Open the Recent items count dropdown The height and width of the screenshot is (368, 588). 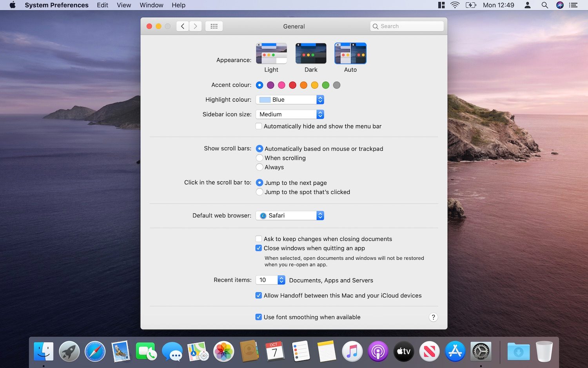(x=270, y=280)
